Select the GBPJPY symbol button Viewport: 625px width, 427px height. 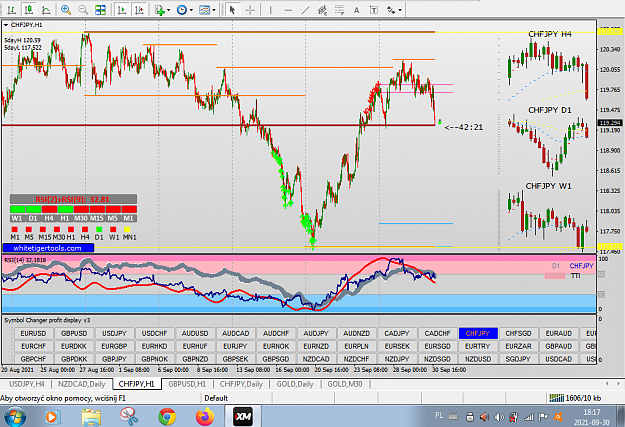114,359
